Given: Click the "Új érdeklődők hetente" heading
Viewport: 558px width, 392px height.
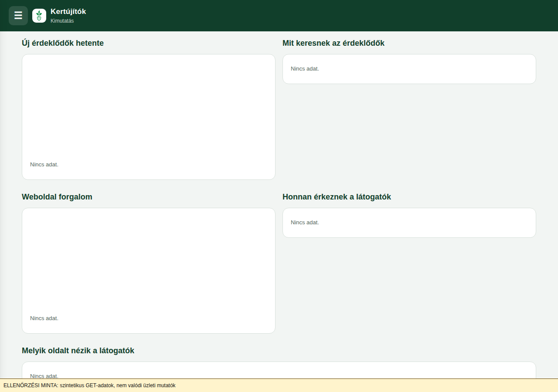Looking at the screenshot, I should [x=63, y=43].
